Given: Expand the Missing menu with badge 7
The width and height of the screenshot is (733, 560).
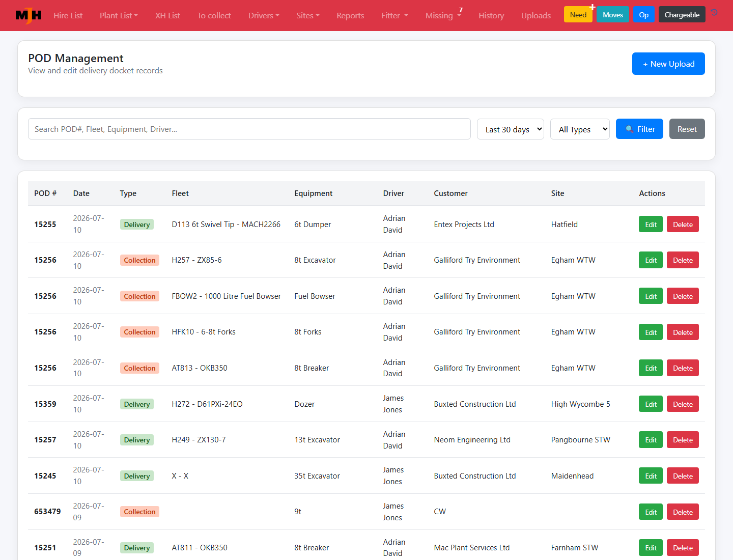Looking at the screenshot, I should [443, 15].
